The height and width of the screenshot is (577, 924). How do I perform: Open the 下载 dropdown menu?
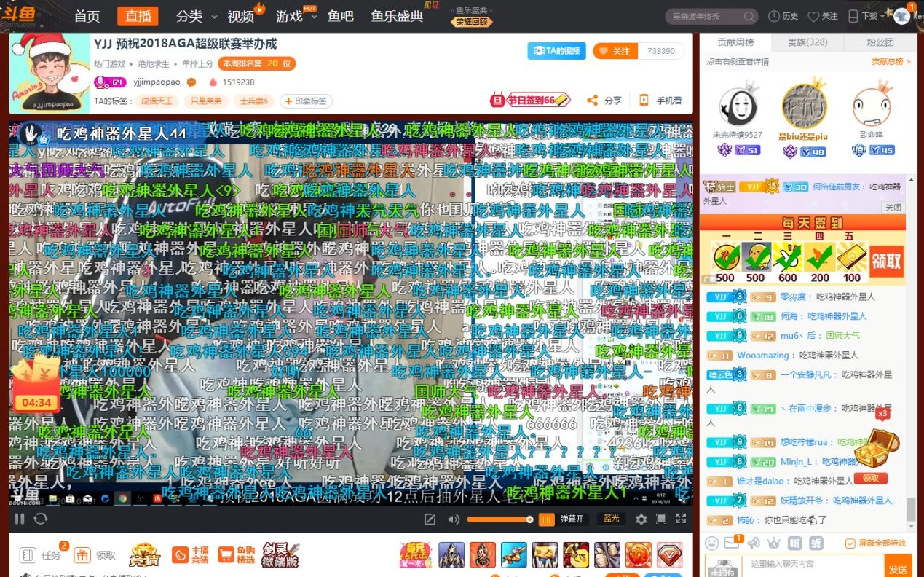864,16
